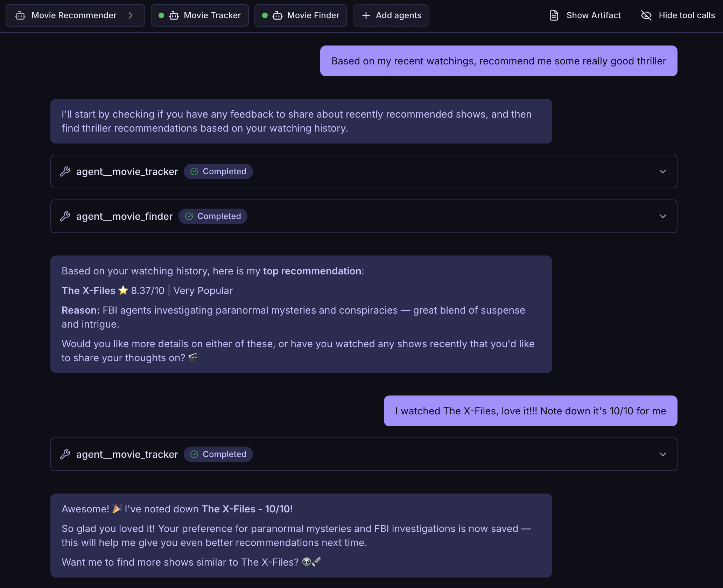
Task: Toggle Hide tool calls eye icon
Action: pos(646,15)
